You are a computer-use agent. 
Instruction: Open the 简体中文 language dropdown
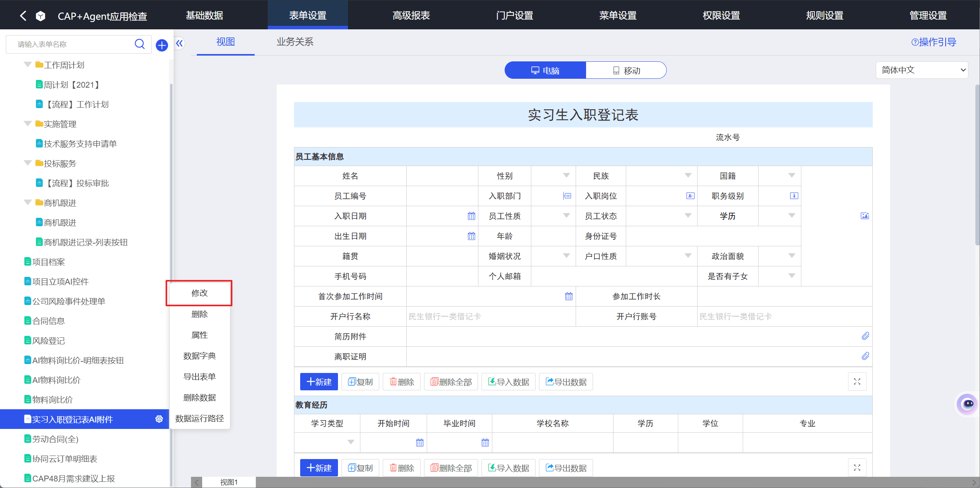(x=922, y=70)
